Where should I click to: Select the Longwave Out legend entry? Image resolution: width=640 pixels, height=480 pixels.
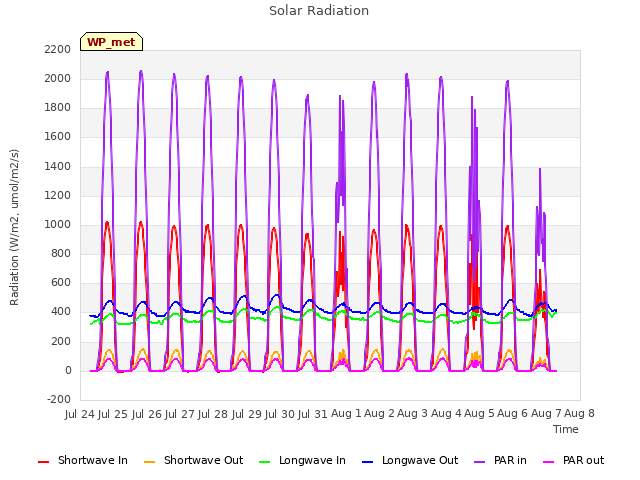(x=410, y=460)
